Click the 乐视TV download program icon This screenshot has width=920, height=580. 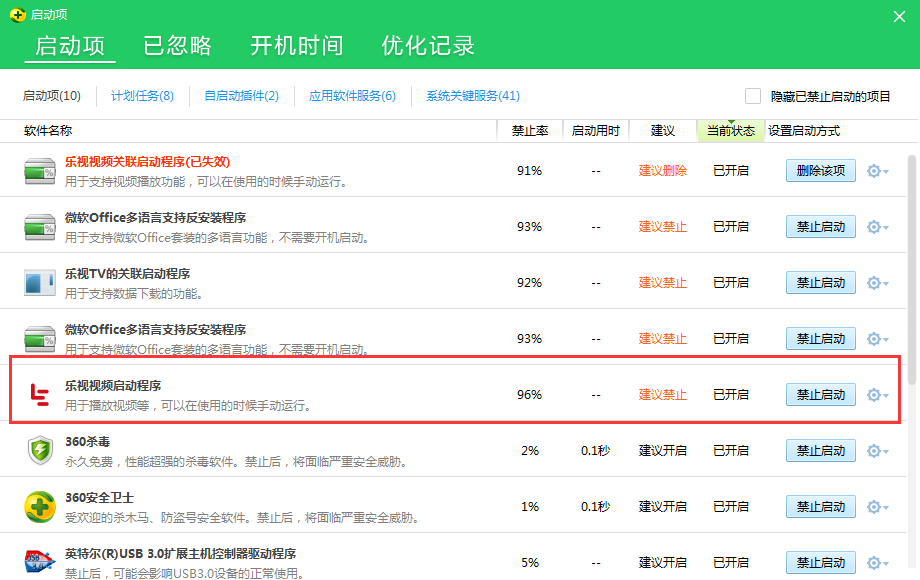point(39,282)
